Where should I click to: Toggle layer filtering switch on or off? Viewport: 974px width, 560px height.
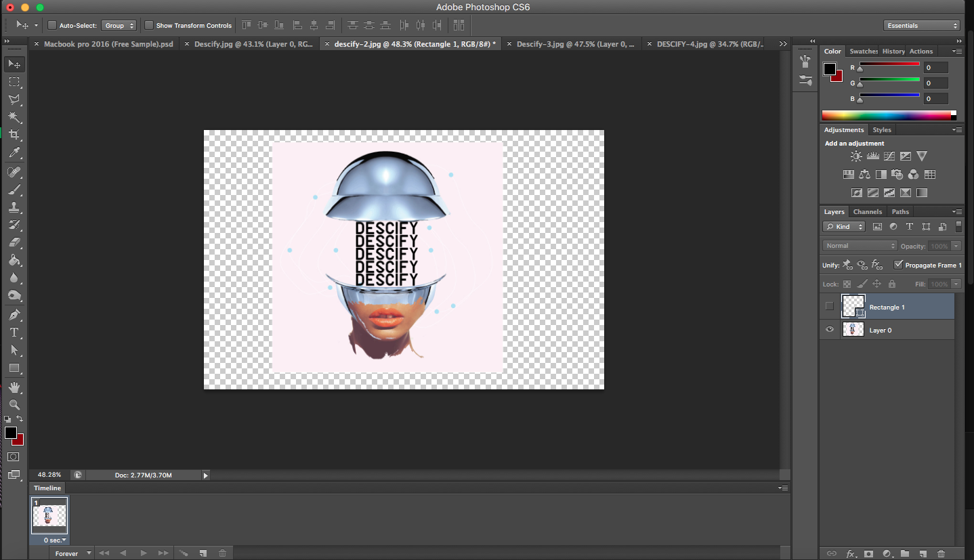point(958,227)
